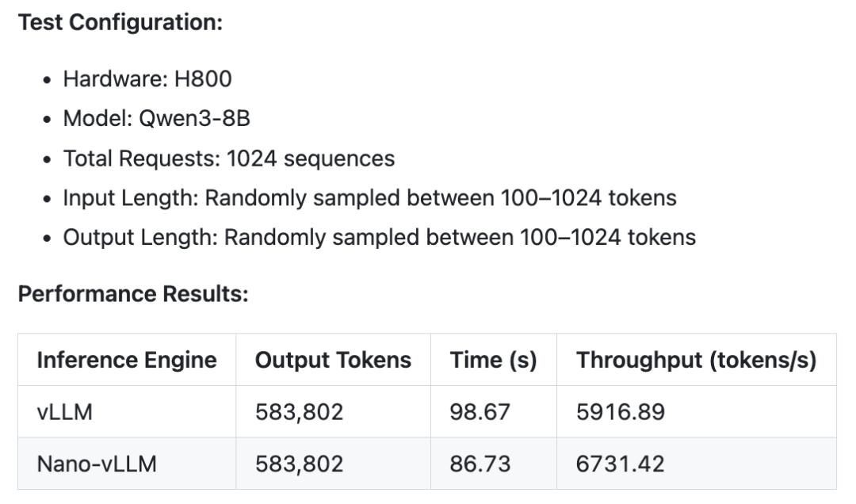Select the 6731.42 throughput value
This screenshot has height=504, width=856.
tap(621, 464)
